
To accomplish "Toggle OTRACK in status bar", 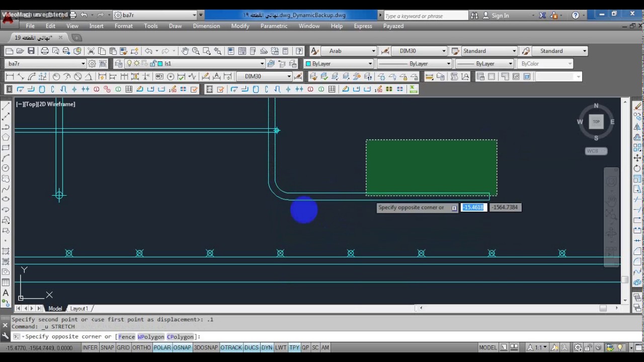I will (231, 347).
